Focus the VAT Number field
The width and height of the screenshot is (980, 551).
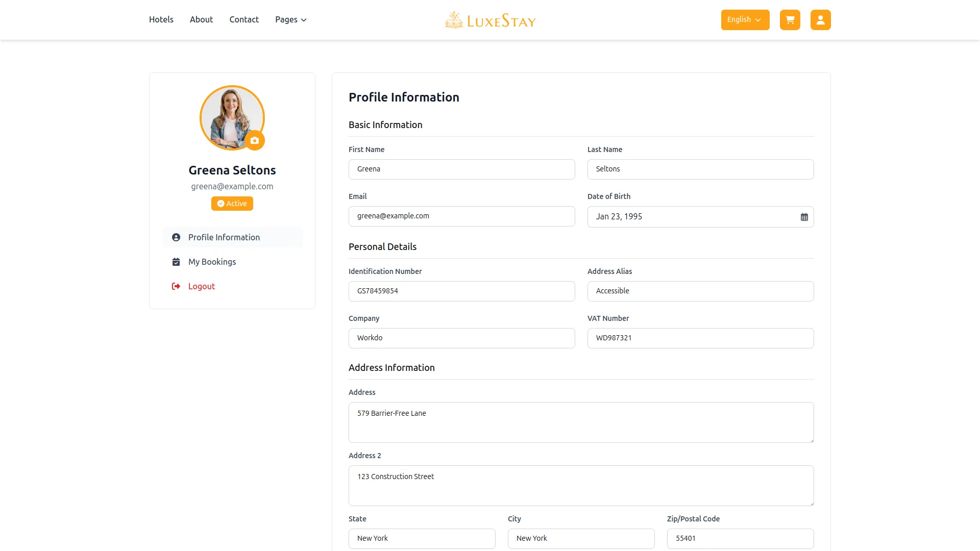click(x=701, y=338)
